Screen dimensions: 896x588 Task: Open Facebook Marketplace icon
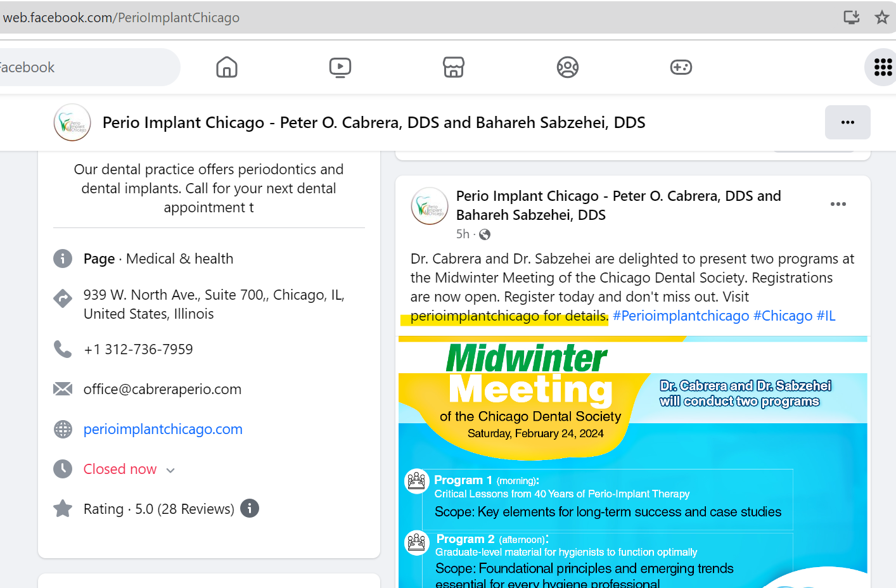tap(454, 67)
